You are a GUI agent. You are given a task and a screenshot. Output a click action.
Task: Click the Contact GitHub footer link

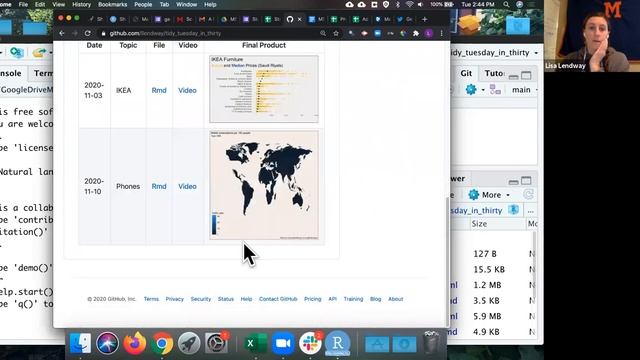[278, 299]
